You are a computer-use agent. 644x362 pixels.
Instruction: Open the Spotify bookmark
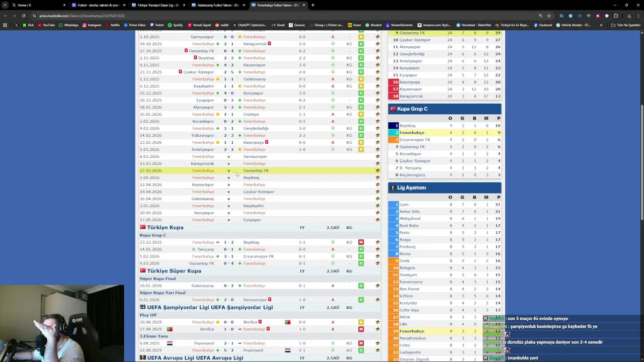point(175,25)
